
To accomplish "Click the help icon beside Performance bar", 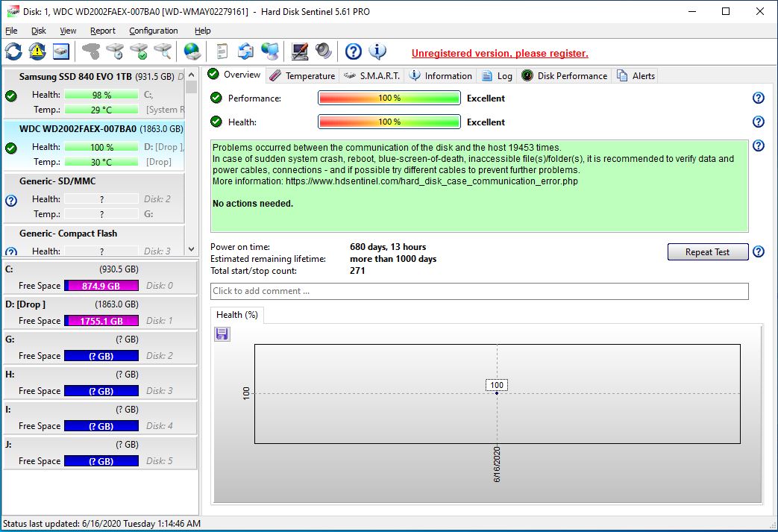I will (x=758, y=98).
